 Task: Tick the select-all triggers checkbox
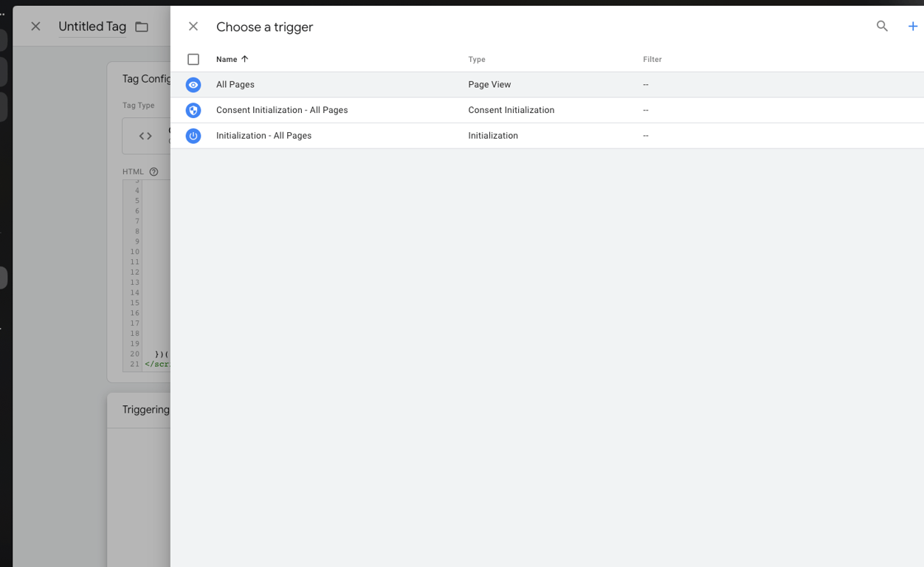pyautogui.click(x=193, y=59)
